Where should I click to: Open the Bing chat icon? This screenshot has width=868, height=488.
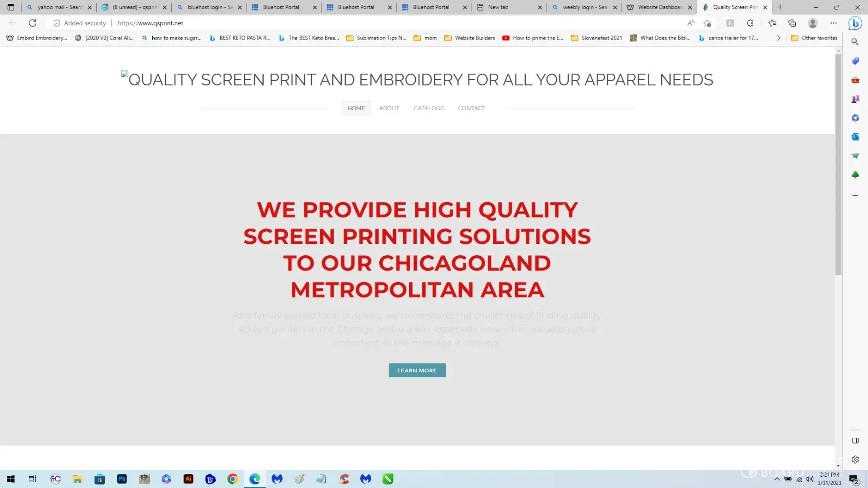click(855, 23)
